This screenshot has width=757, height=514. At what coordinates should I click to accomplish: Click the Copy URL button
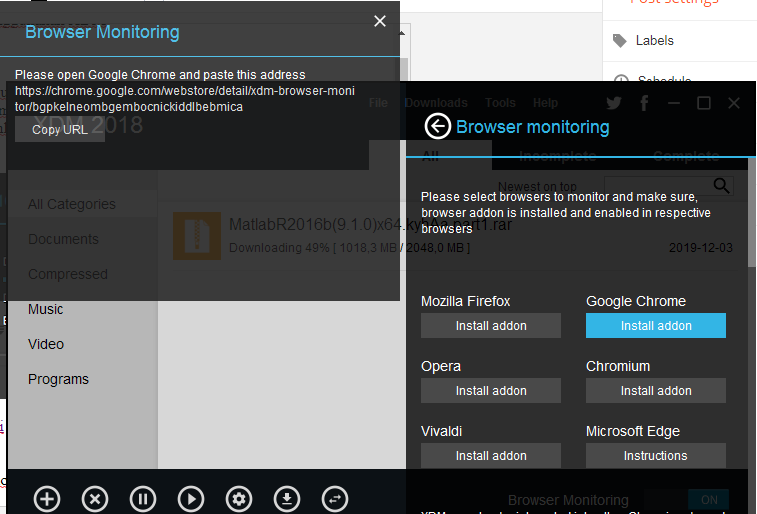[x=60, y=130]
